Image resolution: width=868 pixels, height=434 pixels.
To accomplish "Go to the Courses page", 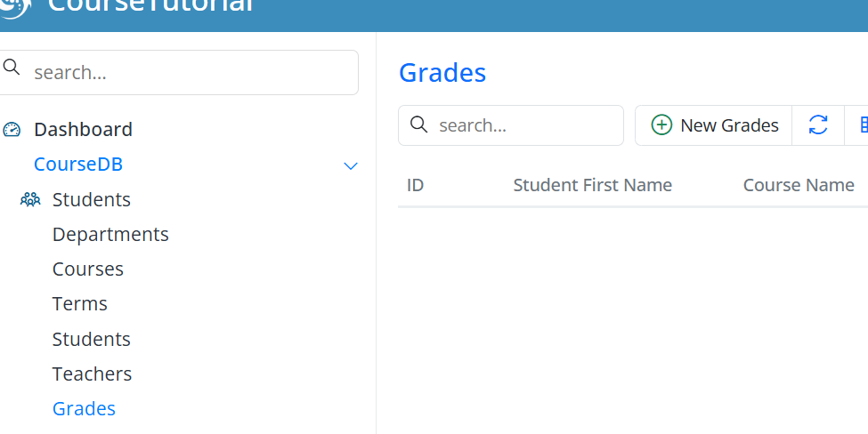I will (x=88, y=269).
